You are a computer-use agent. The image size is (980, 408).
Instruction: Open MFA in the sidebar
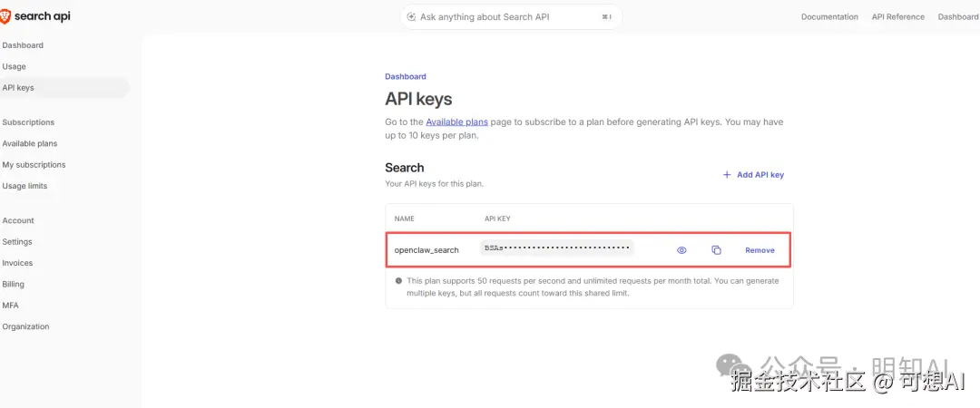pyautogui.click(x=11, y=306)
